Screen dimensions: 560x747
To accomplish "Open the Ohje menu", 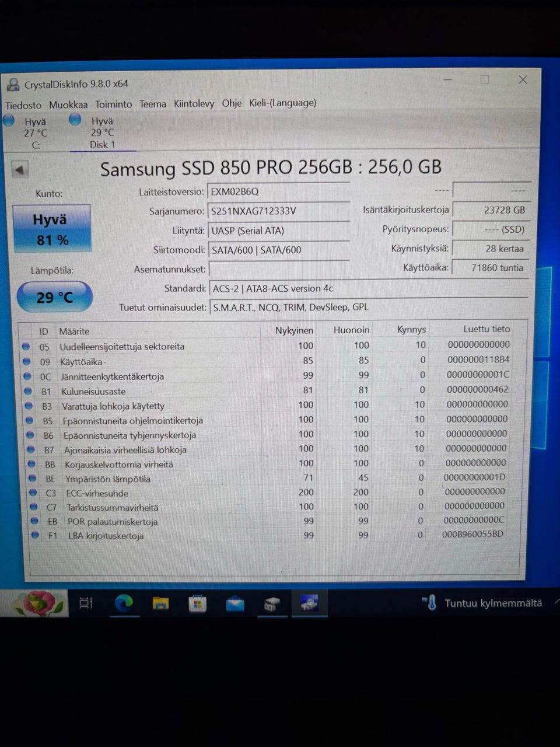I will click(x=232, y=103).
